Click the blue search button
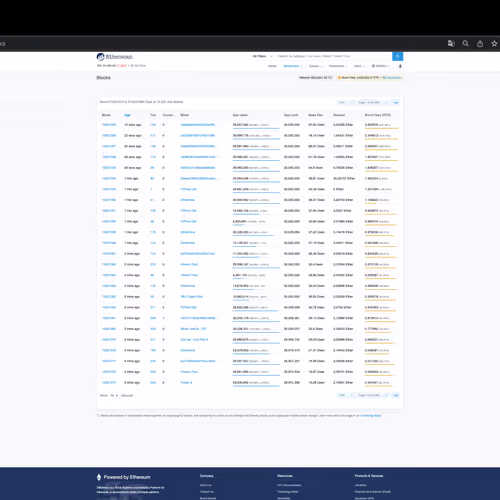 click(397, 56)
